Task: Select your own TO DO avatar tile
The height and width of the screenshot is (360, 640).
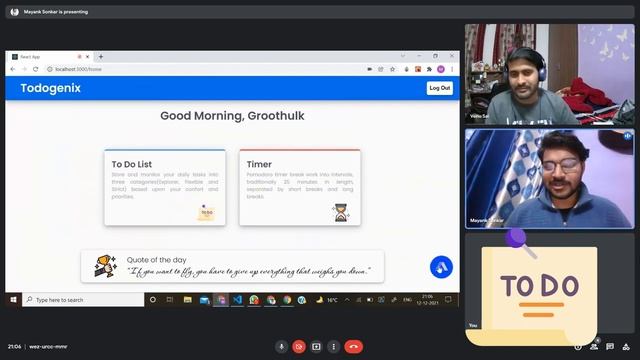Action: (x=550, y=282)
